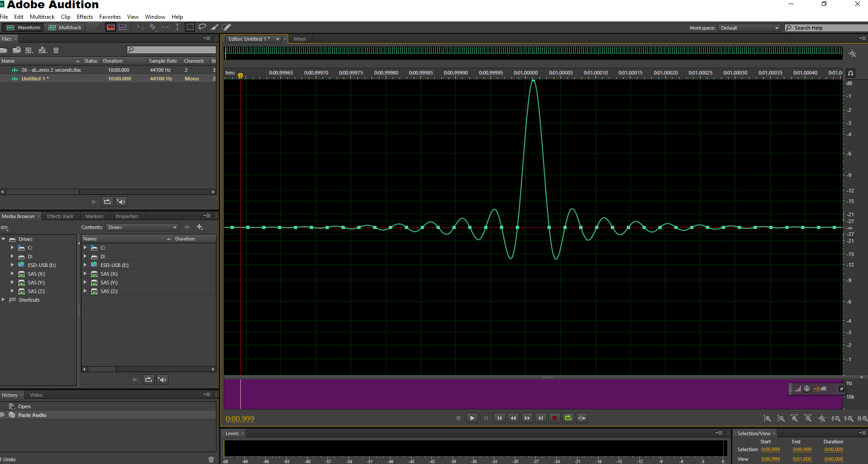Switch to the Markers tab
This screenshot has height=464, width=868.
click(94, 216)
